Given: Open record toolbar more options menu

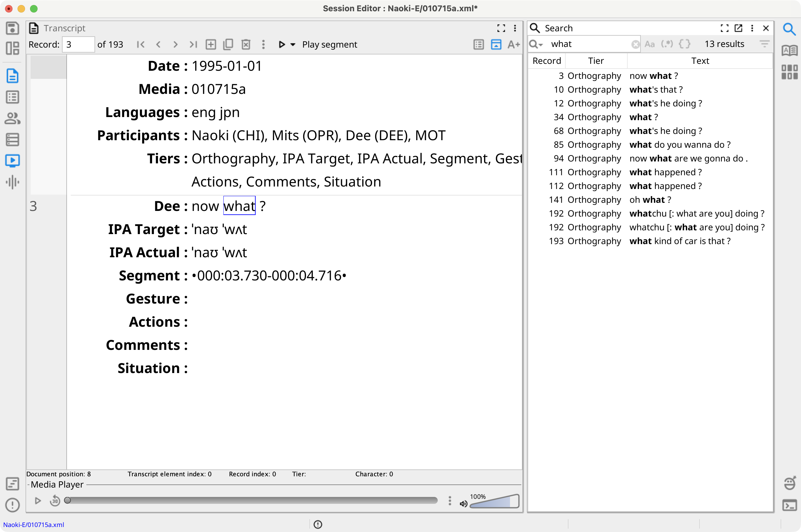Looking at the screenshot, I should [x=263, y=44].
